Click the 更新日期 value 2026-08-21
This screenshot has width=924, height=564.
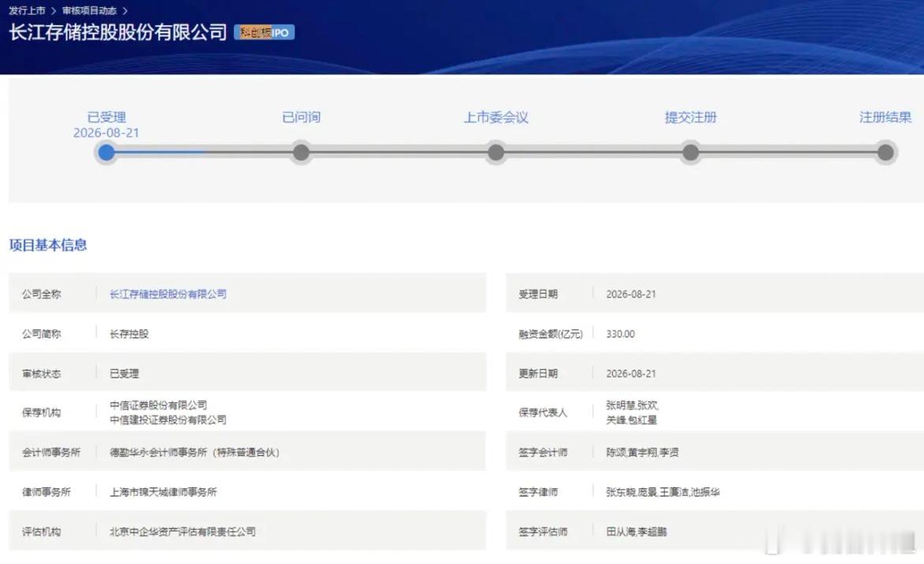(631, 374)
